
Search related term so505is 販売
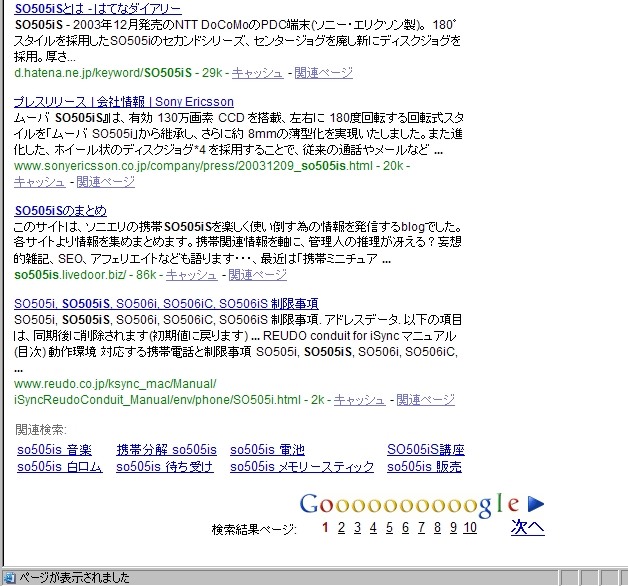pos(424,467)
